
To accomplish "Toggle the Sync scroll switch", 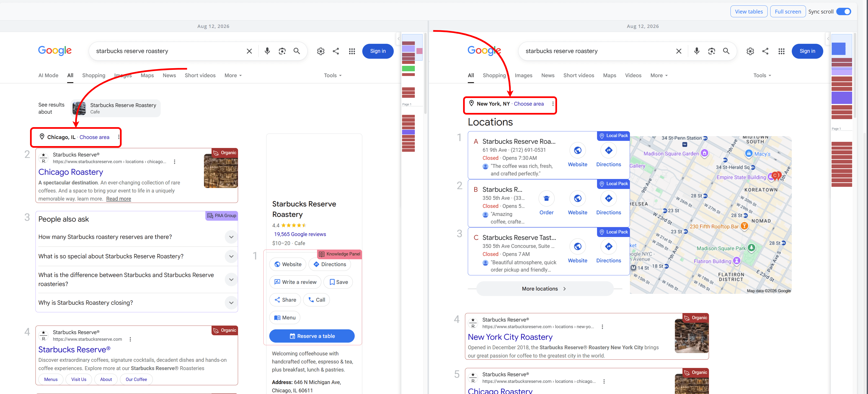I will [x=844, y=11].
